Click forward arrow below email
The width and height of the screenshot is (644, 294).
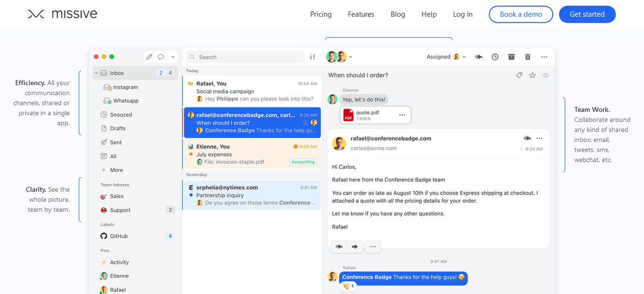(x=355, y=247)
